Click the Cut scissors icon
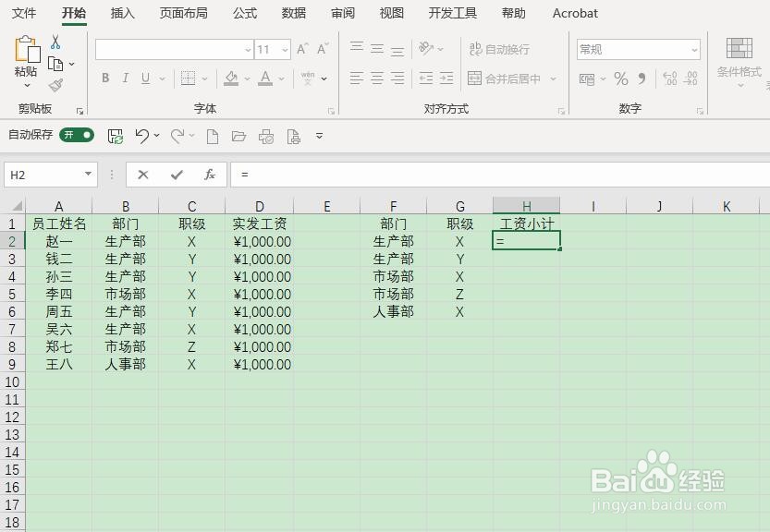The width and height of the screenshot is (770, 532). [x=55, y=42]
